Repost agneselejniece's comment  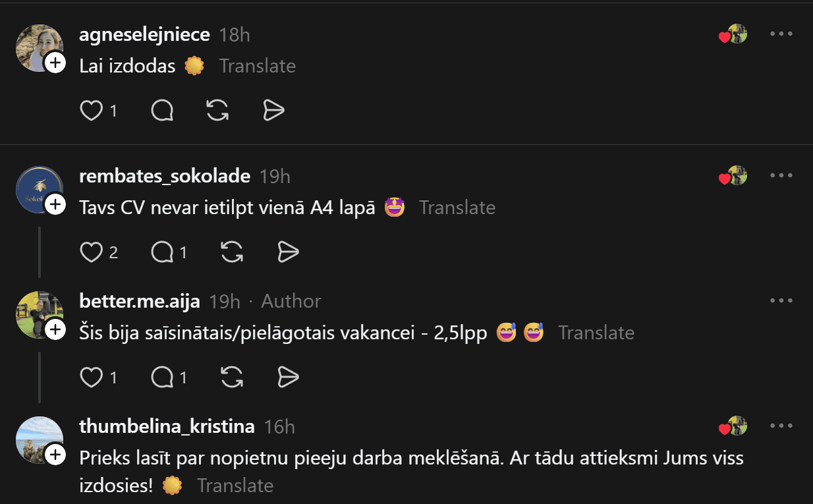pyautogui.click(x=217, y=111)
